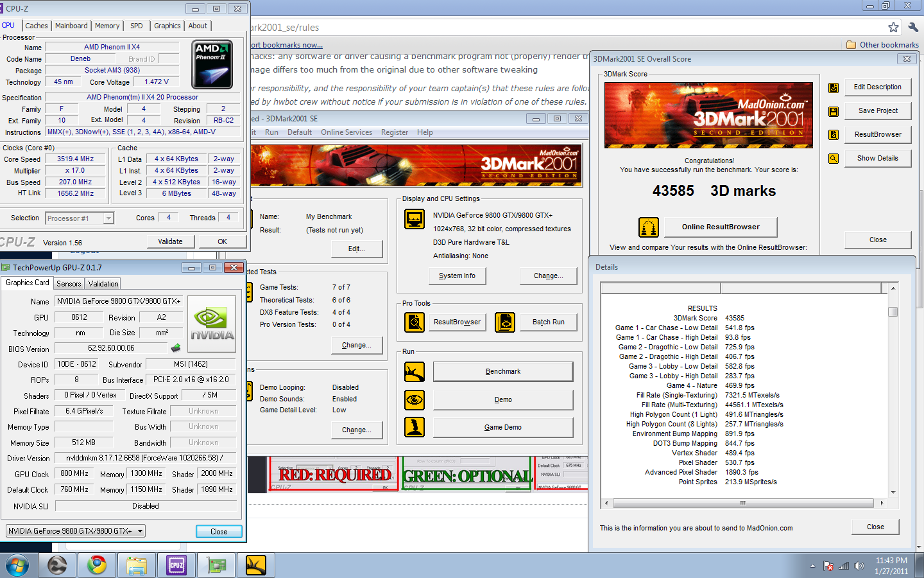
Task: Switch to Validation tab in GPU-Z
Action: tap(103, 284)
